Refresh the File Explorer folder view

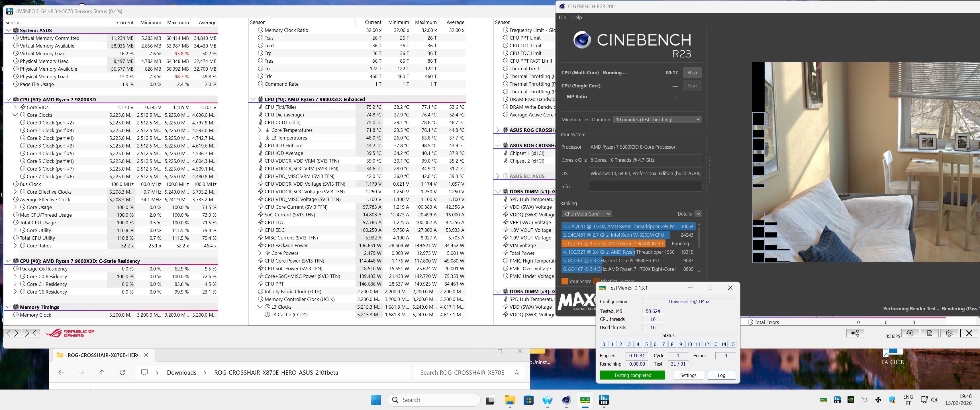[122, 372]
